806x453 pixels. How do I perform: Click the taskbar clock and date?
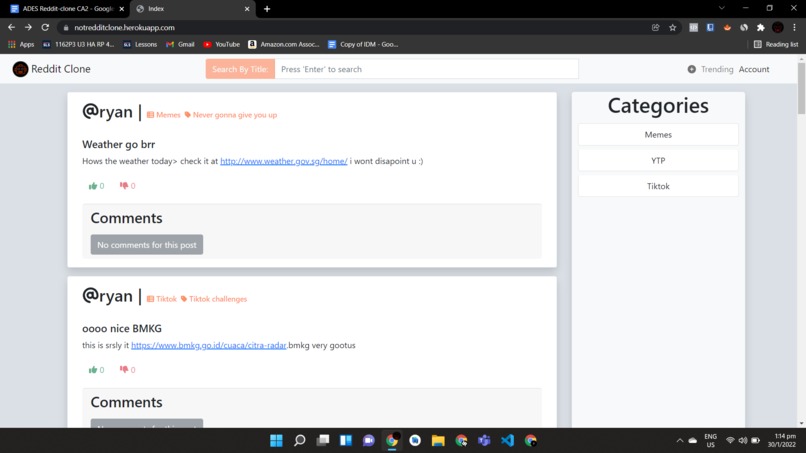pyautogui.click(x=782, y=441)
